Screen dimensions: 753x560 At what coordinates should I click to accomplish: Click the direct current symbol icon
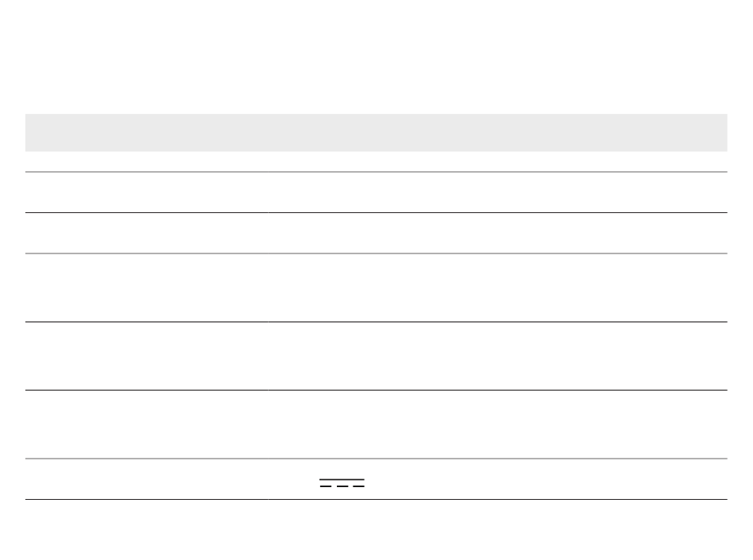click(x=342, y=482)
